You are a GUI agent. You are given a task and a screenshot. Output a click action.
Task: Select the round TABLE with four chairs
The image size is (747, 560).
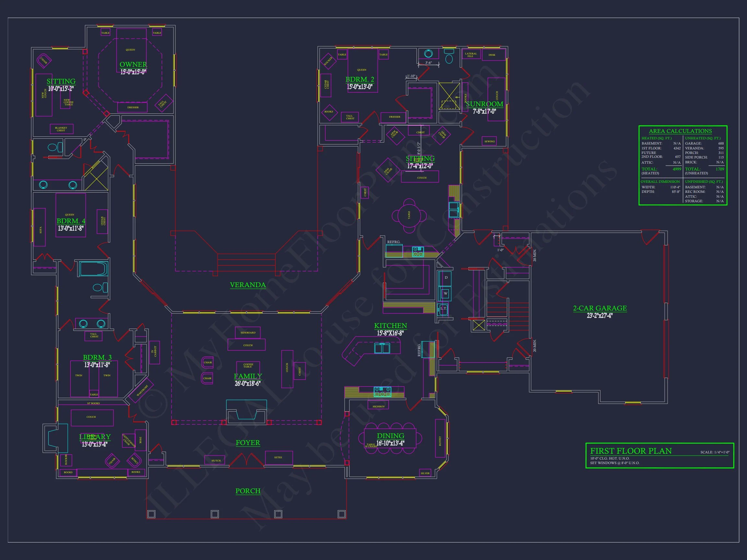coord(409,216)
